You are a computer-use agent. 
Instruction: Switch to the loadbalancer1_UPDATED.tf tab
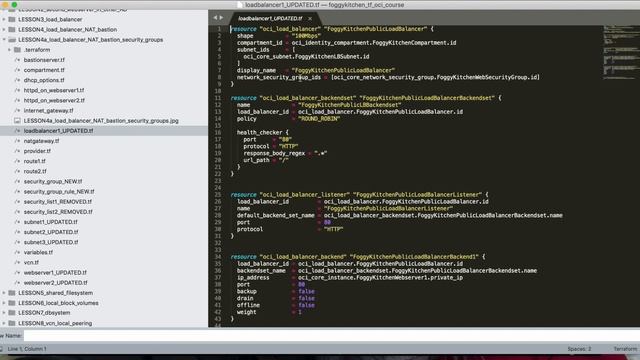(x=270, y=18)
